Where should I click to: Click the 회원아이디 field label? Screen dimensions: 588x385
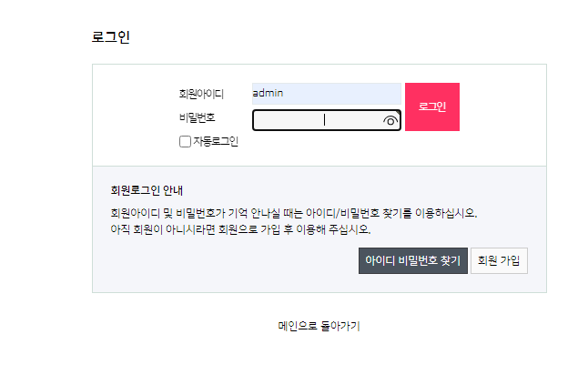click(201, 94)
